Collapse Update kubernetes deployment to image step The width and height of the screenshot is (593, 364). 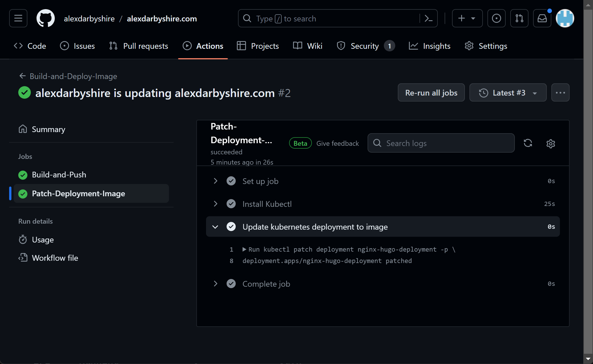click(x=383, y=227)
